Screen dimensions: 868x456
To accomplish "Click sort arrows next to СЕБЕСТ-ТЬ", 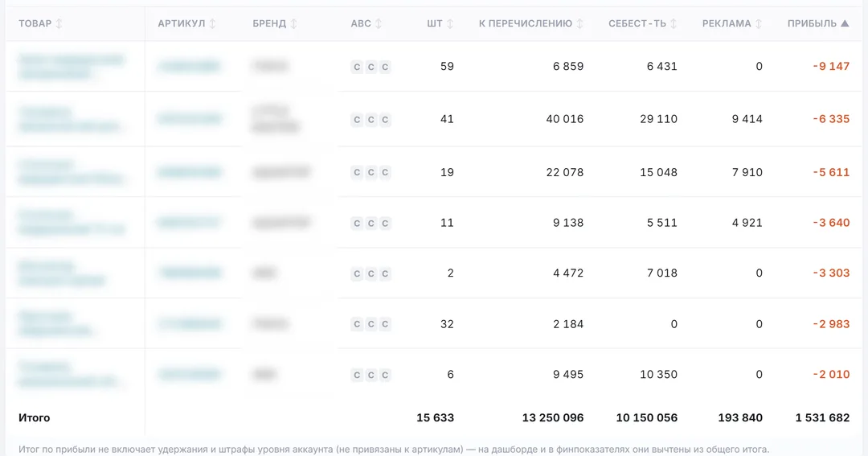I will pyautogui.click(x=674, y=24).
